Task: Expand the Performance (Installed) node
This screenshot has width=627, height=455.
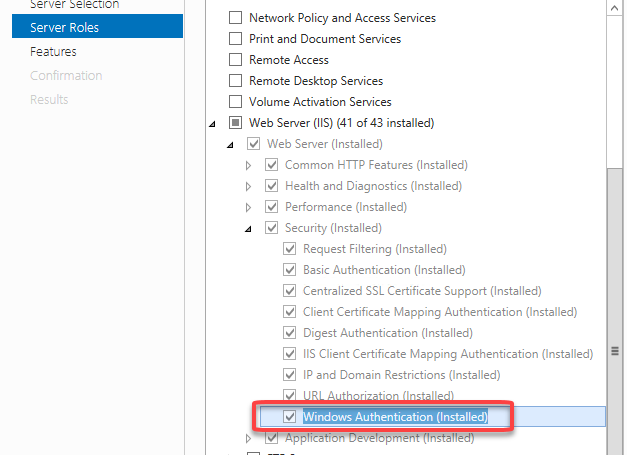Action: click(x=248, y=207)
